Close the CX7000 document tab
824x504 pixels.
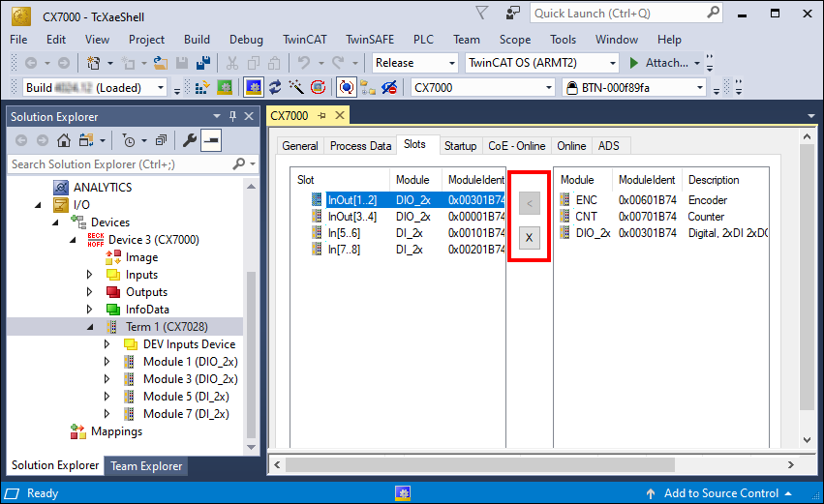(x=340, y=115)
